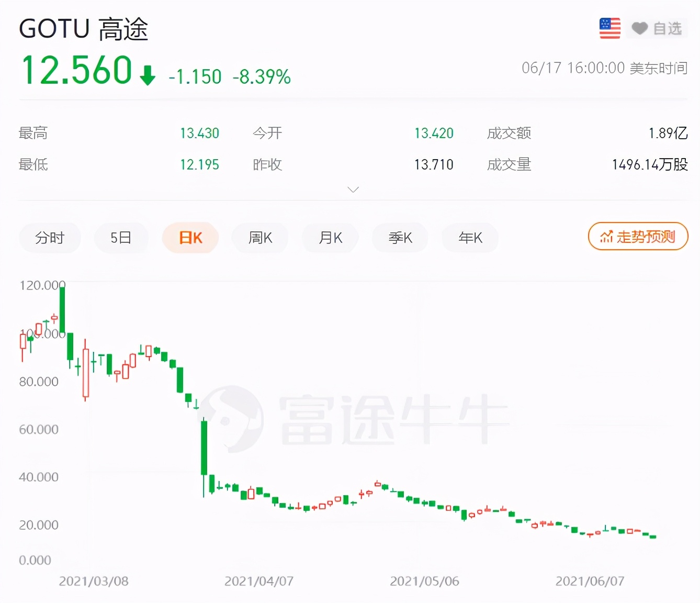Click the 40.000 y-axis label
Image resolution: width=700 pixels, height=603 pixels.
(x=39, y=477)
